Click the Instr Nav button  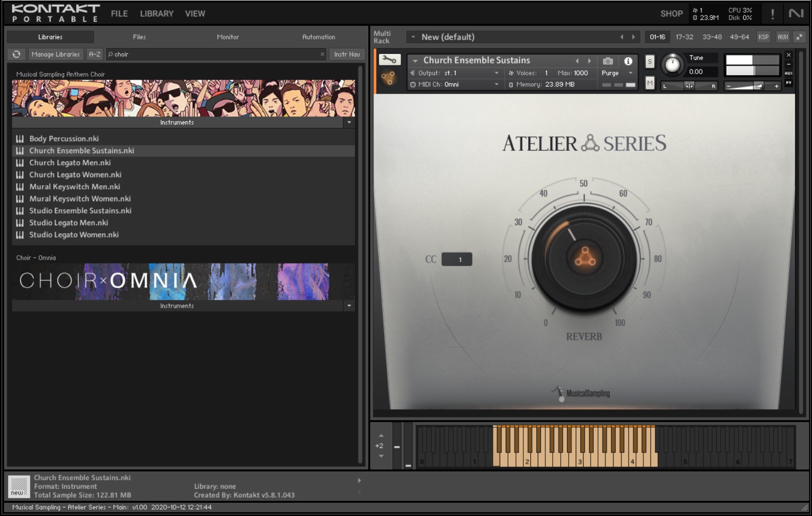(347, 54)
